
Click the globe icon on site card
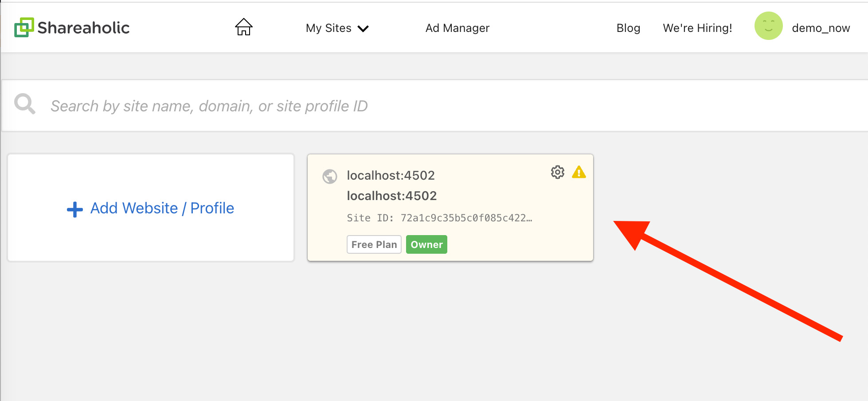tap(329, 177)
